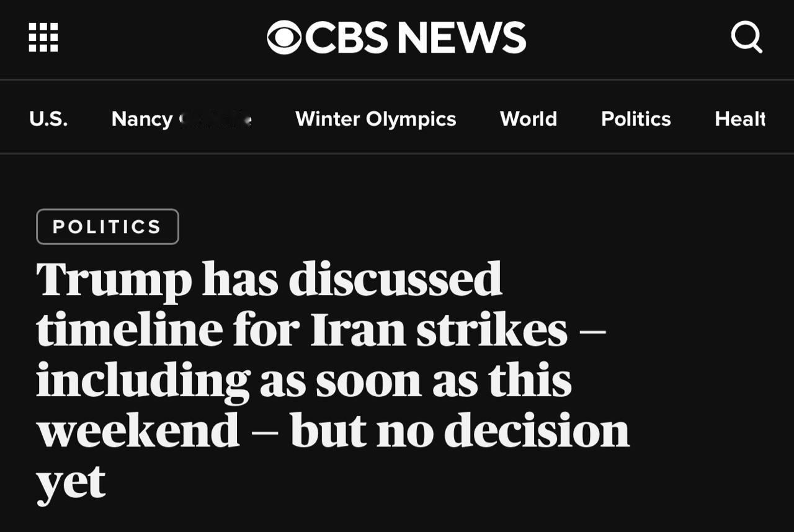Click the word "Trump" in the headline
Image resolution: width=794 pixels, height=532 pixels.
(x=114, y=280)
